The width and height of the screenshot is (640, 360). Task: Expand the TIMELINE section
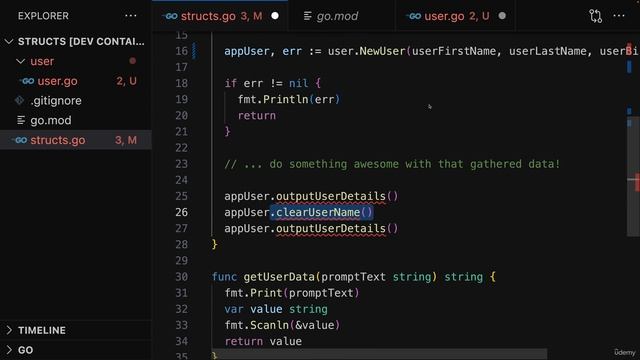pyautogui.click(x=9, y=330)
